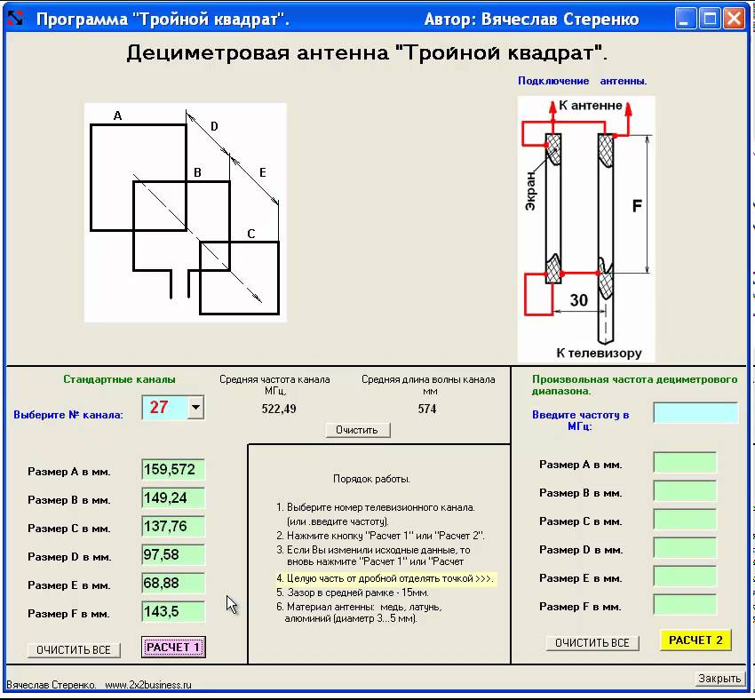Select left Размер C field with 137,76

pos(173,527)
